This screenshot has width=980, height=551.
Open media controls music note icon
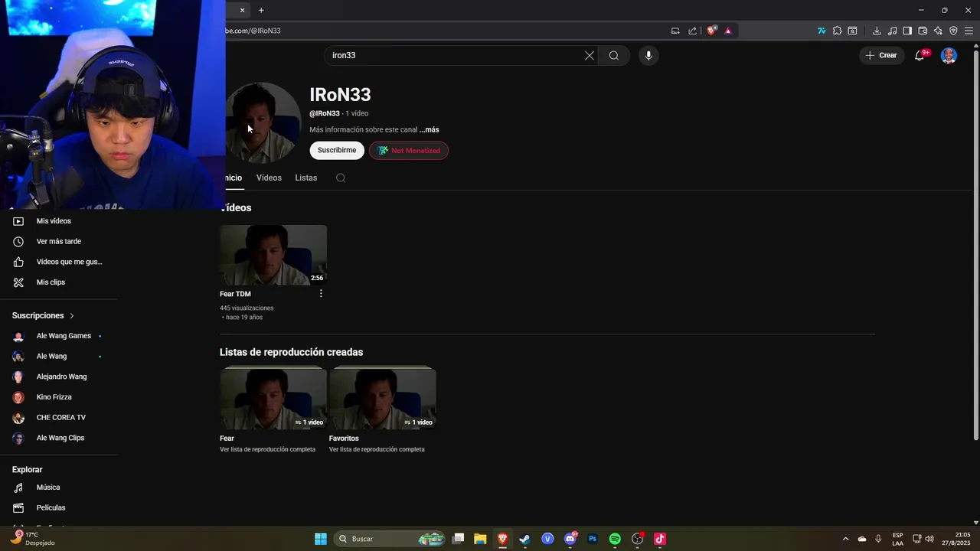892,31
